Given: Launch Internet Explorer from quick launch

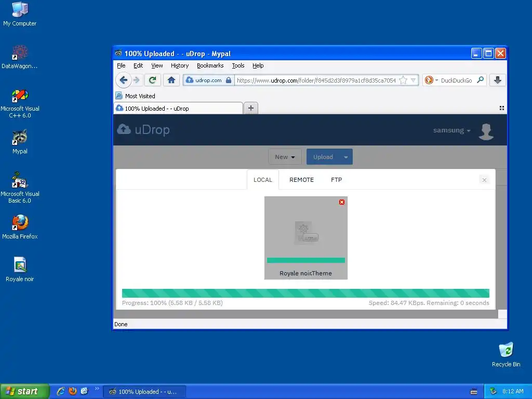Looking at the screenshot, I should click(x=61, y=391).
